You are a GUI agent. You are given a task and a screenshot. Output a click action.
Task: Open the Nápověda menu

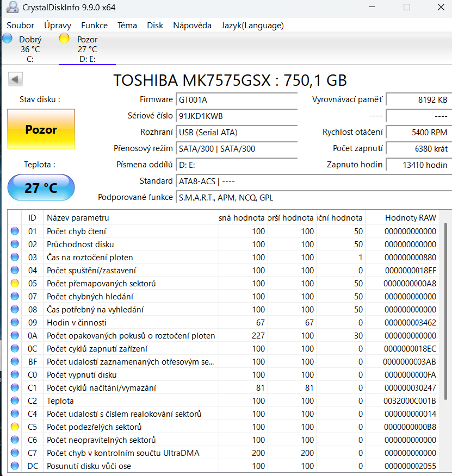point(192,26)
